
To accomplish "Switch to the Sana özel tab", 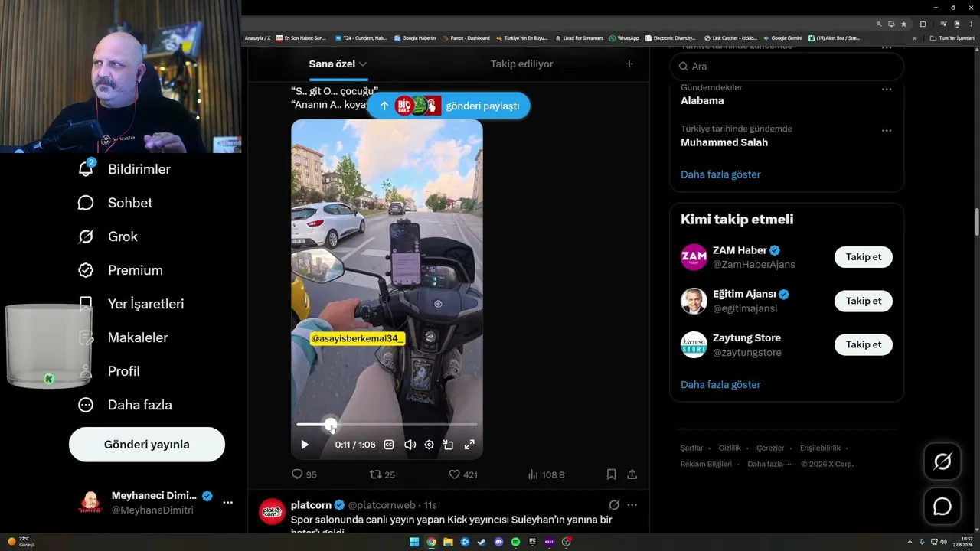I will [x=338, y=64].
